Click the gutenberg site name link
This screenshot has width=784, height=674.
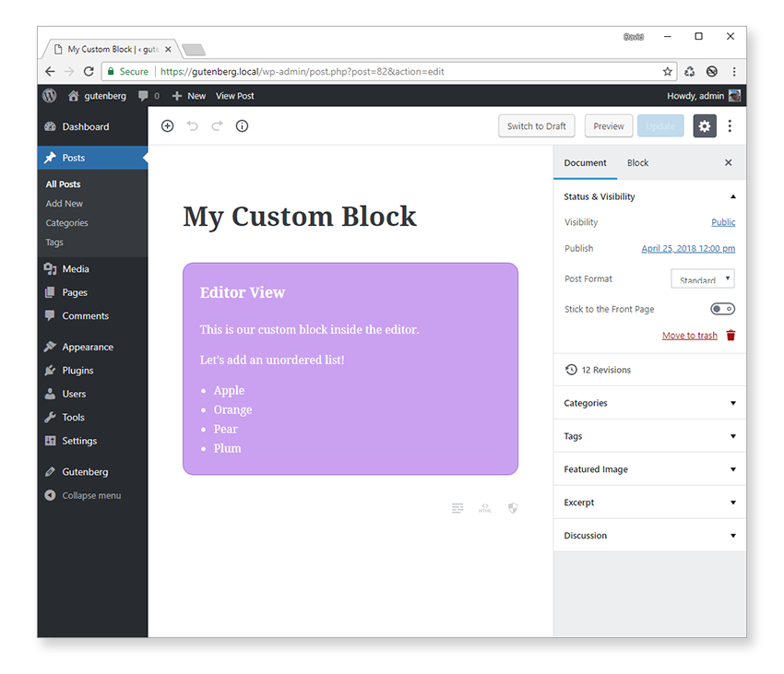pyautogui.click(x=98, y=96)
